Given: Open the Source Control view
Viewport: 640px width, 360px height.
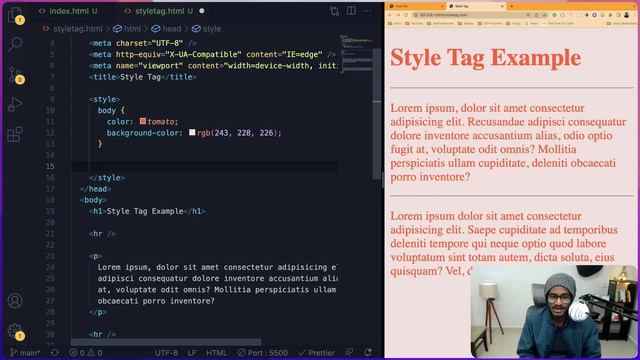Looking at the screenshot, I should point(16,75).
